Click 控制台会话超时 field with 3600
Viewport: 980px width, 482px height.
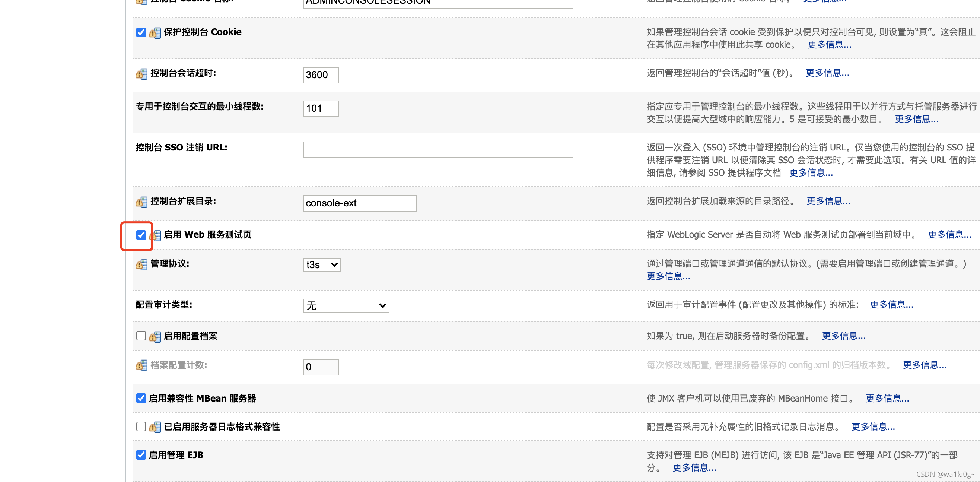point(321,75)
